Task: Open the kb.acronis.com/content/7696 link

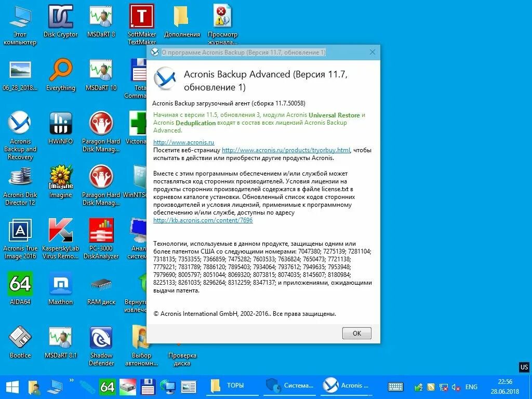Action: (203, 220)
